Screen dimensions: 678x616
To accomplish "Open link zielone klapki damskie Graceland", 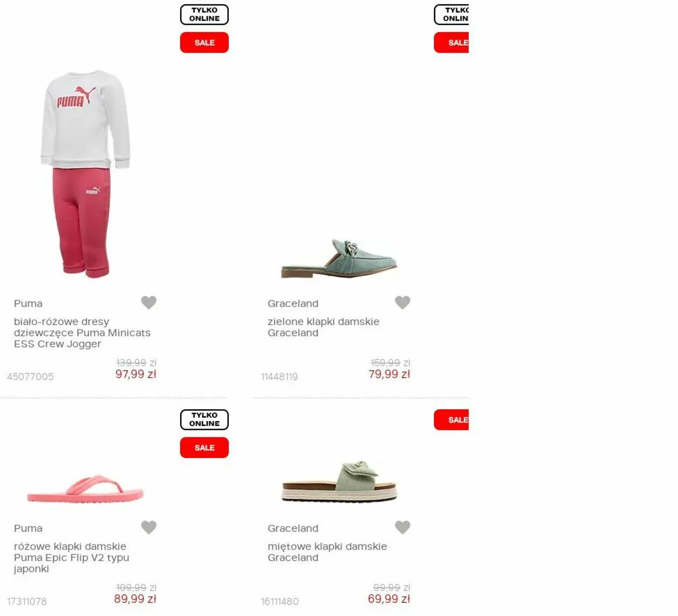I will (323, 327).
